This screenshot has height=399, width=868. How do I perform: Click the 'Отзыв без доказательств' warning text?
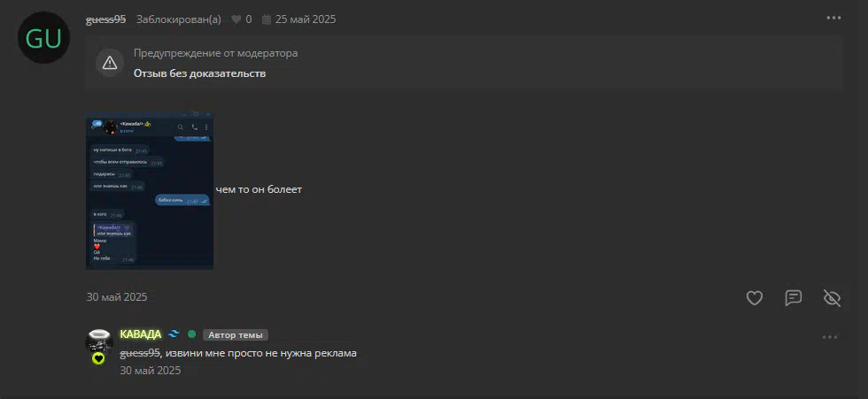point(200,73)
